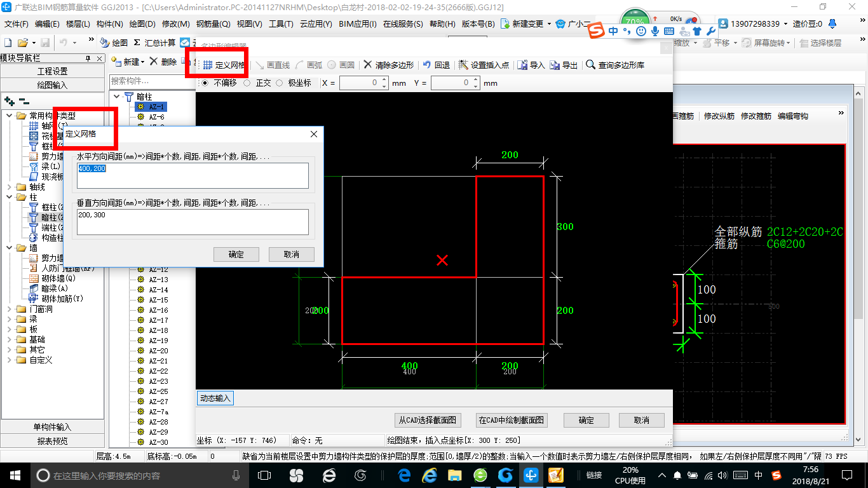Open the 单构件输入 panel tab
Image resolution: width=868 pixels, height=488 pixels.
(x=52, y=427)
